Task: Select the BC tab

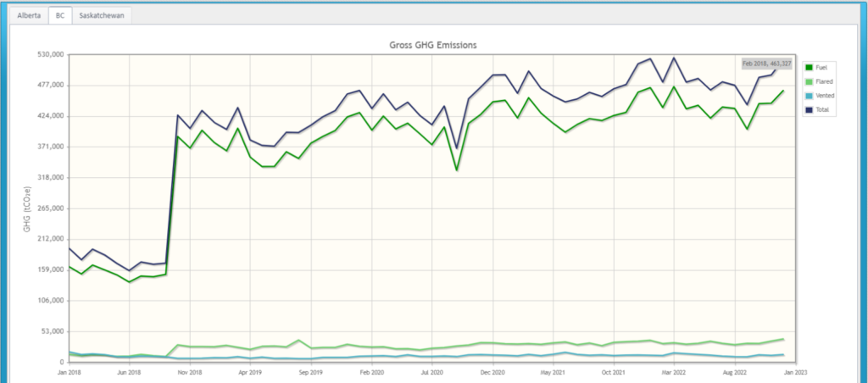Action: [59, 15]
